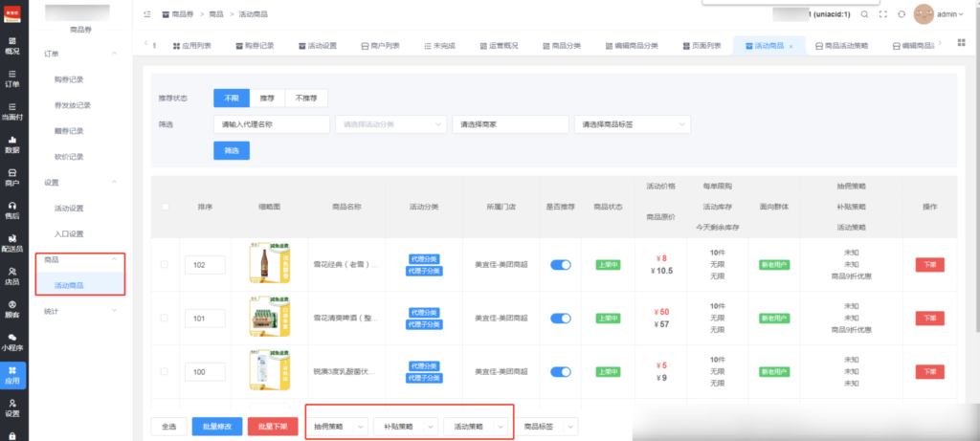This screenshot has height=441, width=980.
Task: Select 不推荐 recommend status filter
Action: coord(306,99)
